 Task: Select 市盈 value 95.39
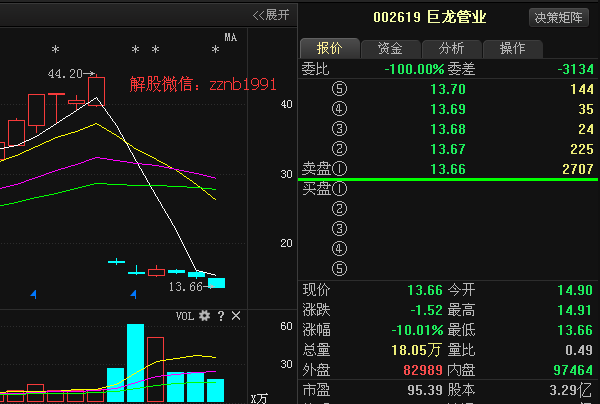point(425,390)
